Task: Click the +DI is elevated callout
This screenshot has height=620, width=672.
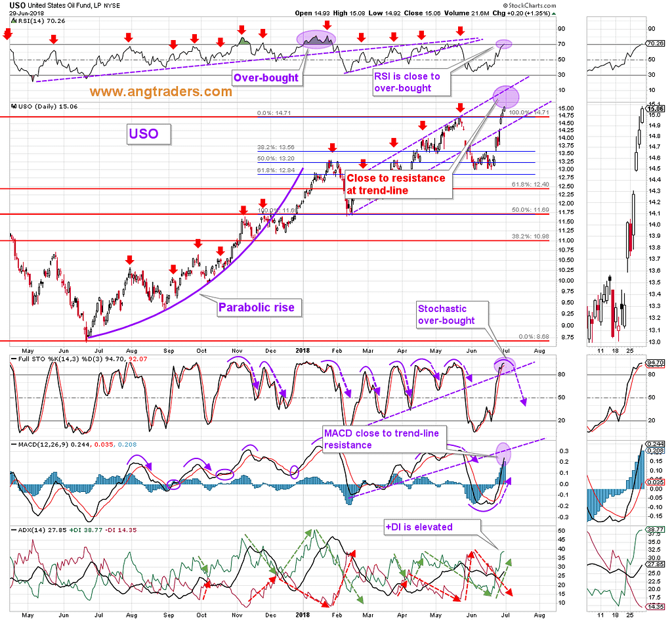Action: coord(432,527)
